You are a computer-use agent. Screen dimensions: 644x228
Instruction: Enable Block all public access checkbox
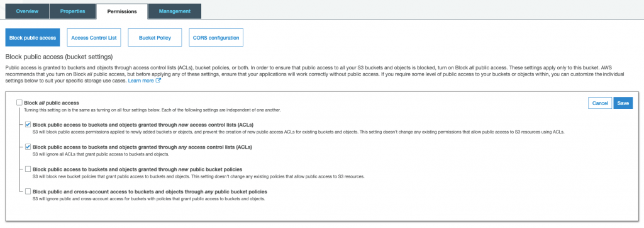click(x=19, y=103)
